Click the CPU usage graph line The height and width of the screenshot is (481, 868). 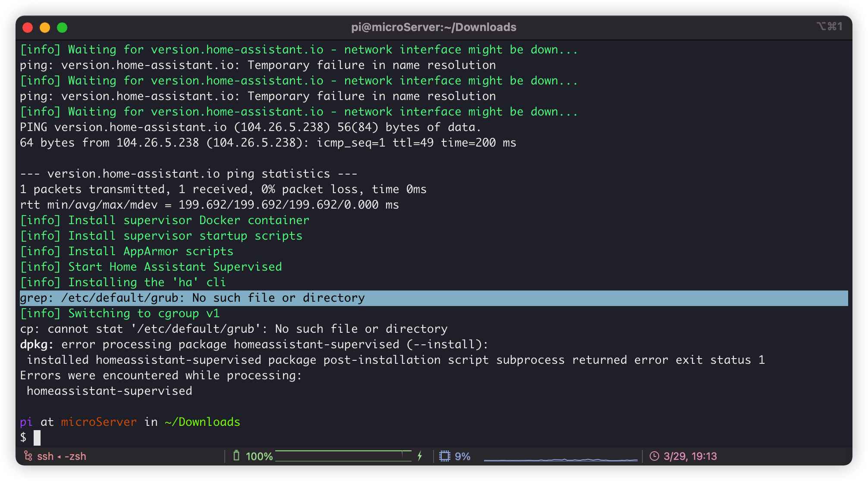[560, 459]
